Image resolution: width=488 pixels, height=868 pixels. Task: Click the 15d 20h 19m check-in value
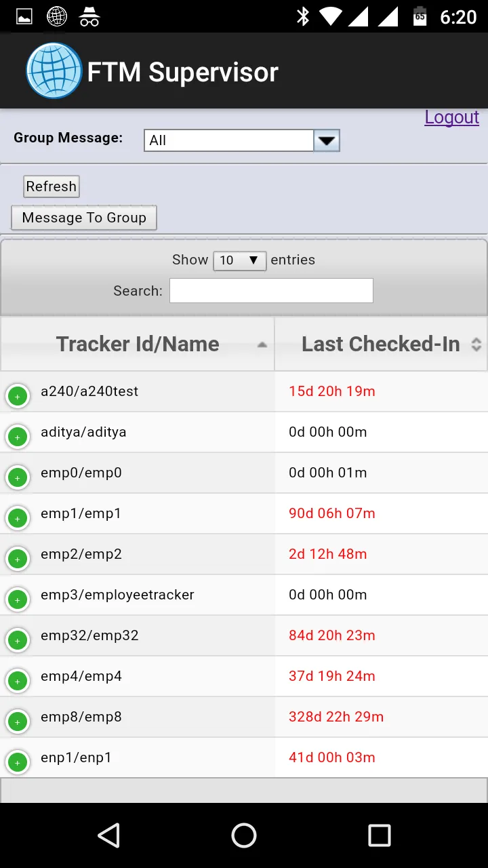332,391
